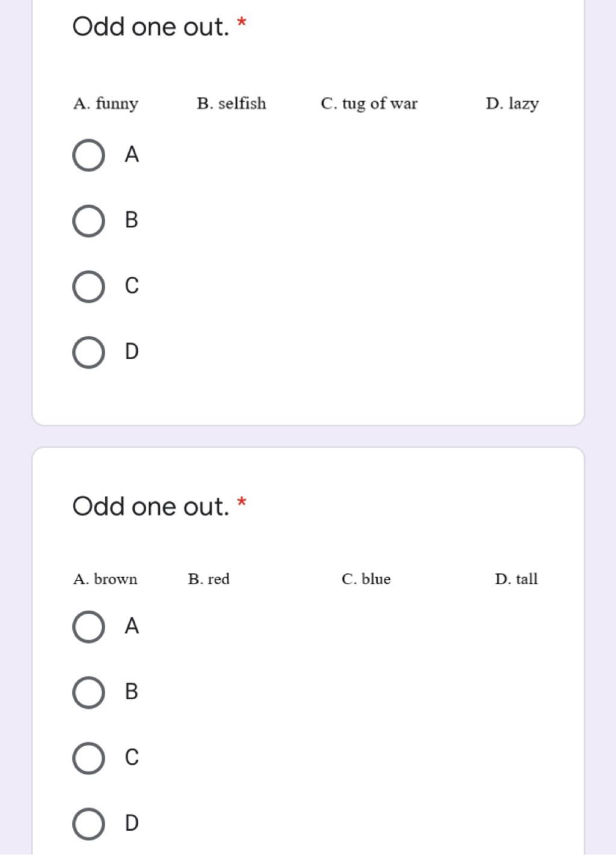
Task: Mark radio D for the brown/tall question
Action: [88, 824]
